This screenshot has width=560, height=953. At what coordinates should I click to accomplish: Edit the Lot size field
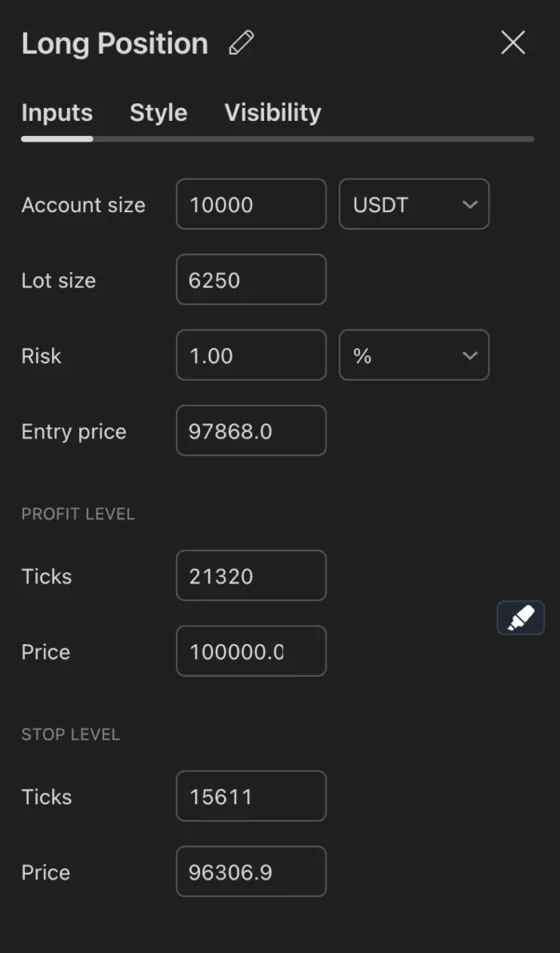pyautogui.click(x=251, y=280)
